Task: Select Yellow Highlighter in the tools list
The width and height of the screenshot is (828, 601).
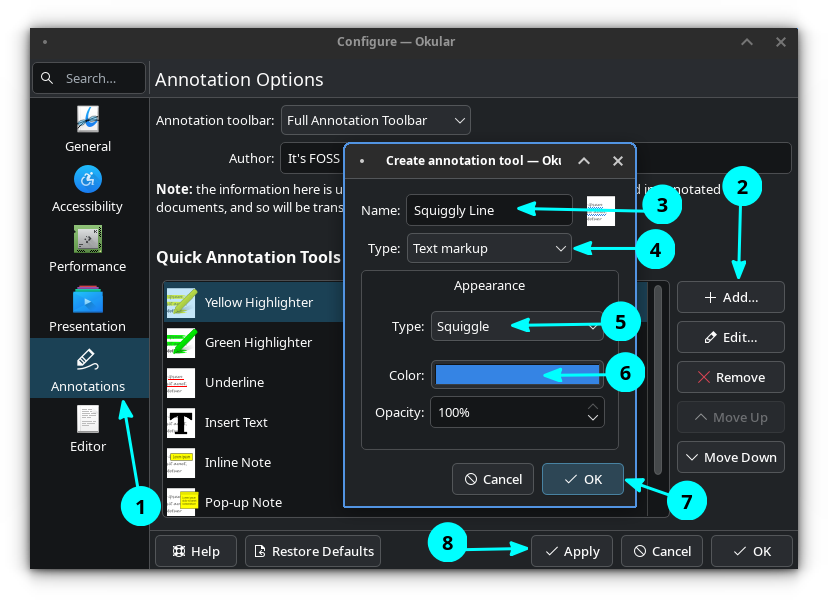Action: click(259, 302)
